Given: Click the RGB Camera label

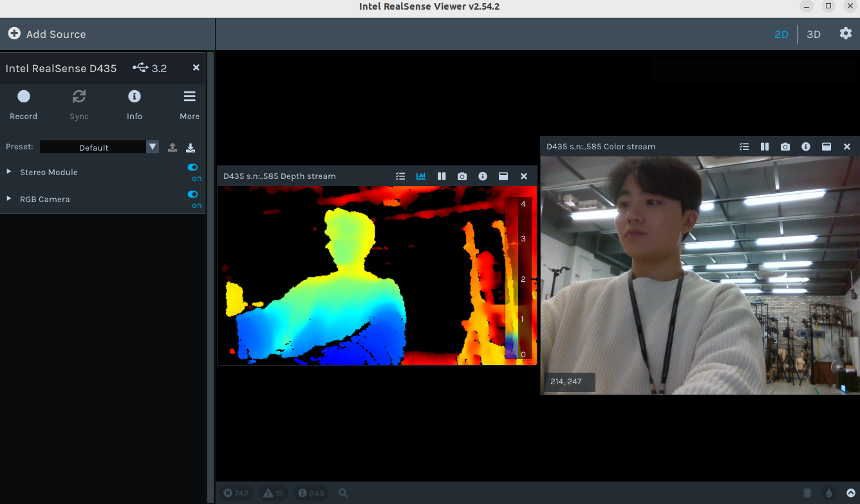Looking at the screenshot, I should [x=45, y=199].
